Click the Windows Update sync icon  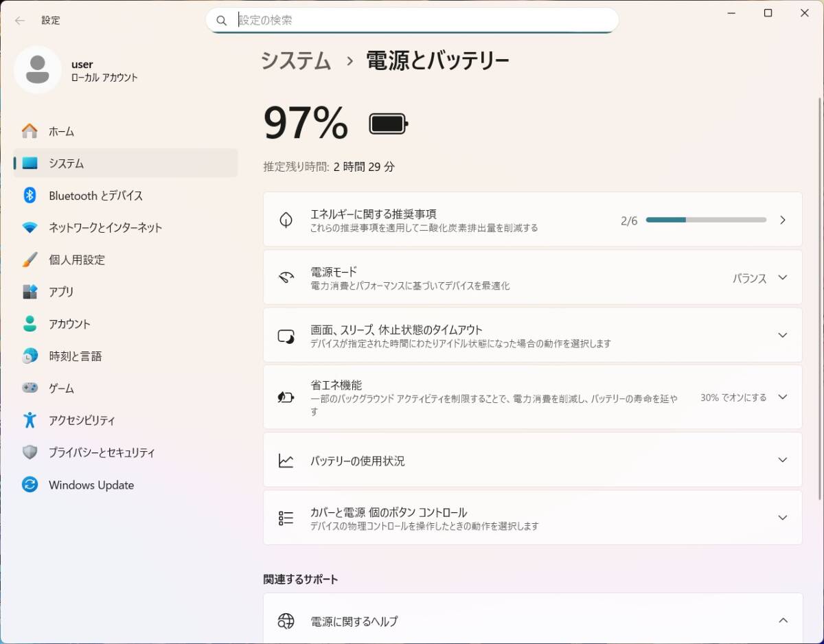pos(30,485)
